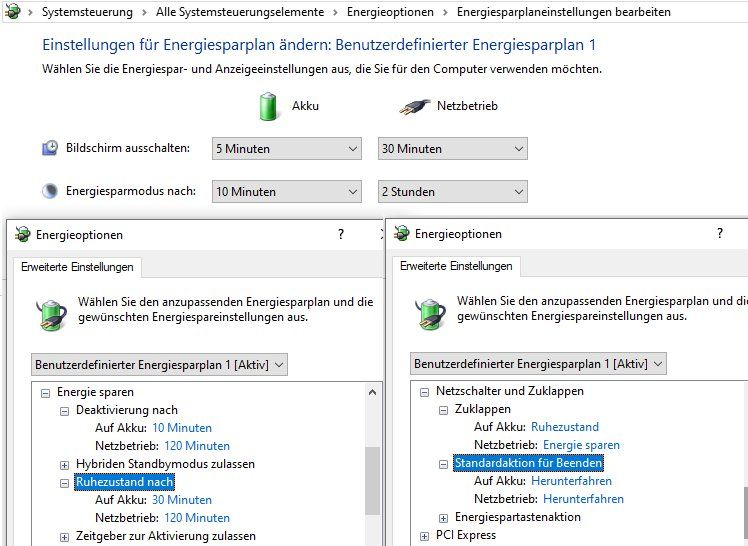The height and width of the screenshot is (546, 748).
Task: Click the scrollbar thumb in the left tree
Action: (x=373, y=481)
